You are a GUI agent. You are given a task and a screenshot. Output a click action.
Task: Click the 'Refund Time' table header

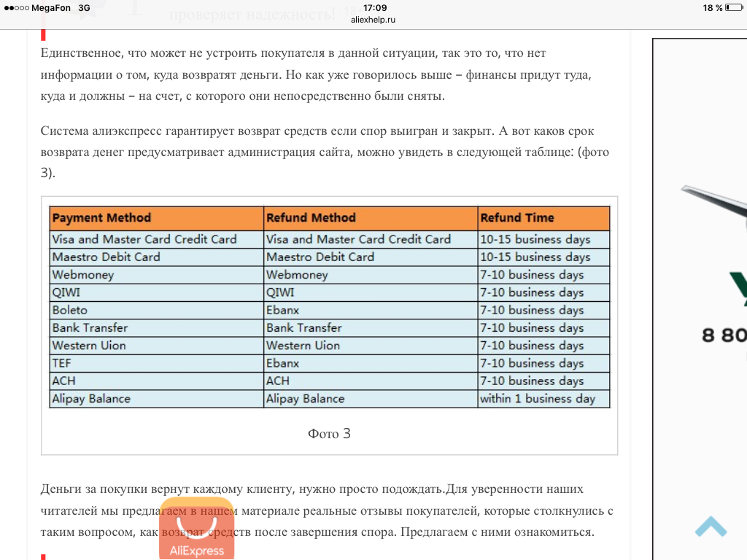coord(543,218)
